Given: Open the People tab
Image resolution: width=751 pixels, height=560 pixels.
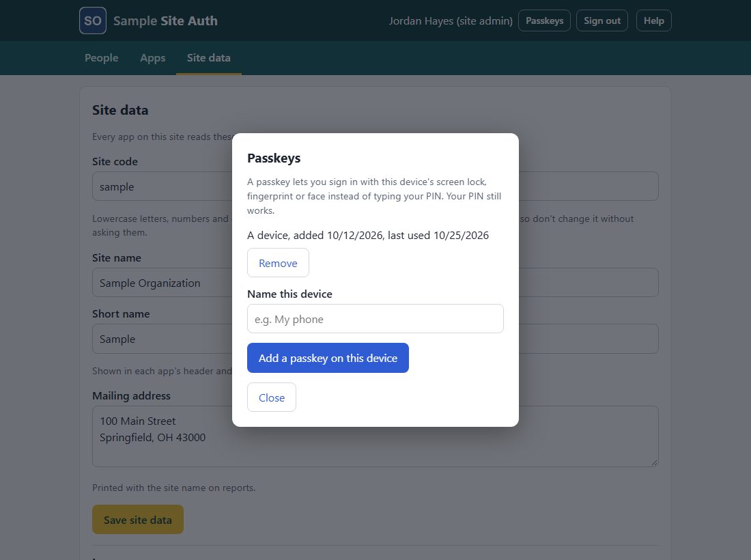Looking at the screenshot, I should 102,58.
